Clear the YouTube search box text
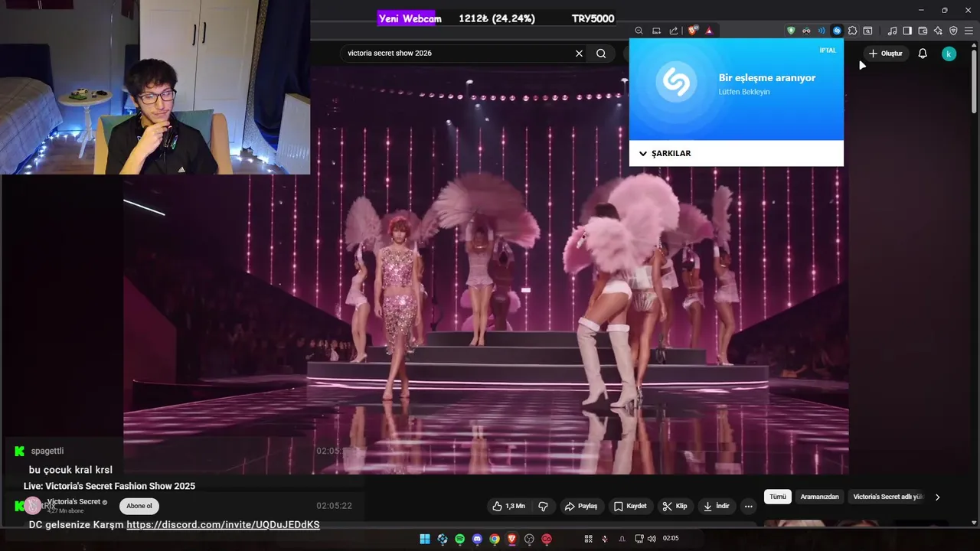Image resolution: width=980 pixels, height=551 pixels. [x=579, y=54]
